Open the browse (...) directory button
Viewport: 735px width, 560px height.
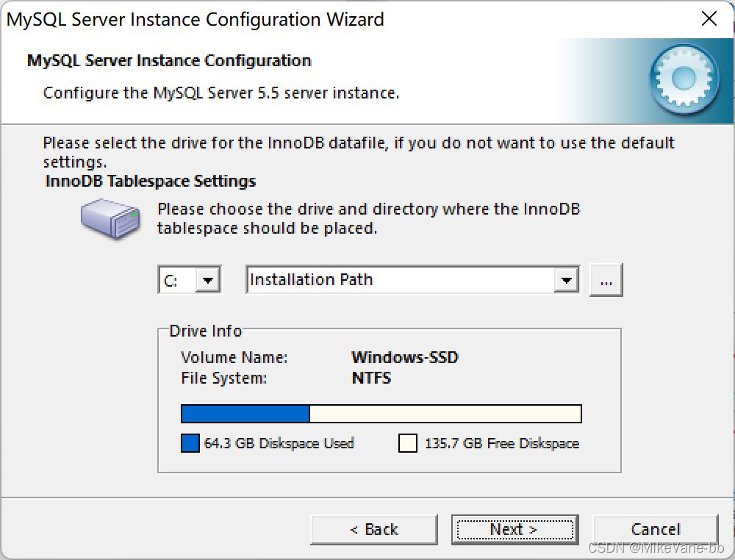[x=606, y=280]
